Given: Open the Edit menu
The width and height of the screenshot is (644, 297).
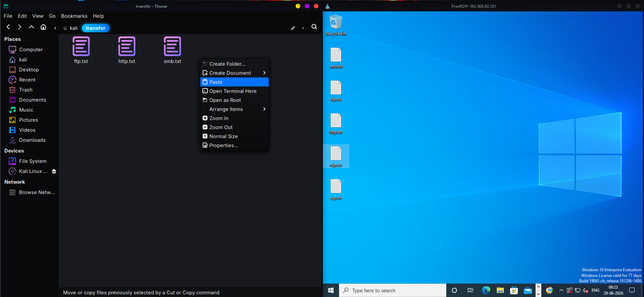Looking at the screenshot, I should coord(22,16).
